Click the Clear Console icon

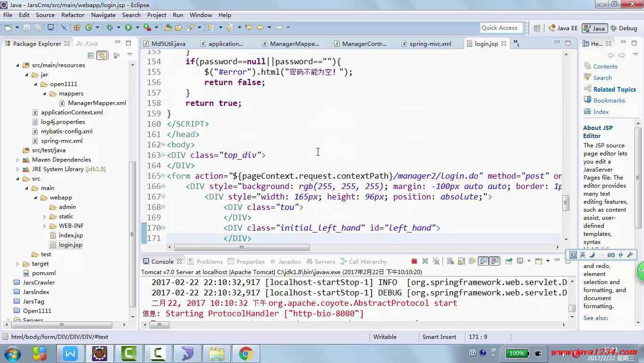450,261
